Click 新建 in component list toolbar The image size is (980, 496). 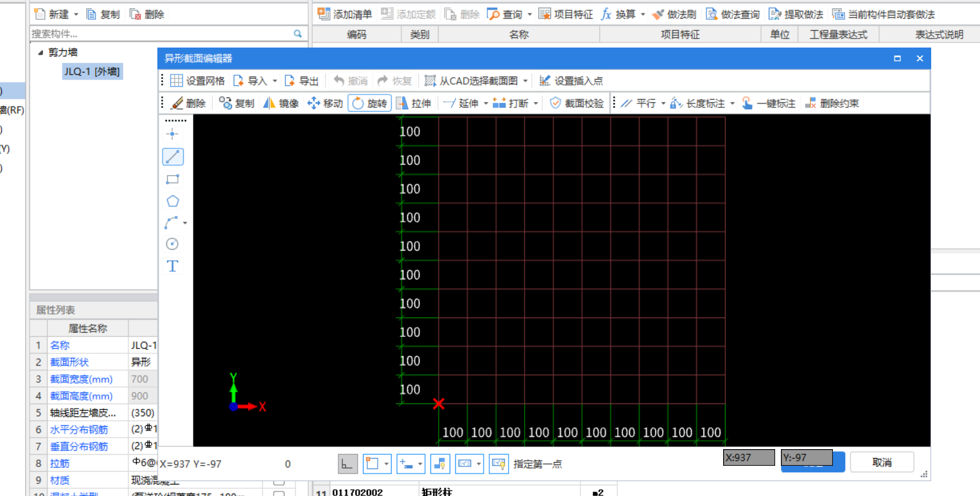51,14
